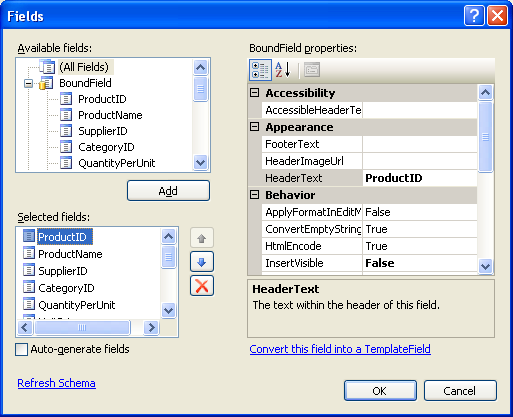The width and height of the screenshot is (513, 417).
Task: Click Selected fields vertical scrollbar up arrow
Action: (x=169, y=236)
